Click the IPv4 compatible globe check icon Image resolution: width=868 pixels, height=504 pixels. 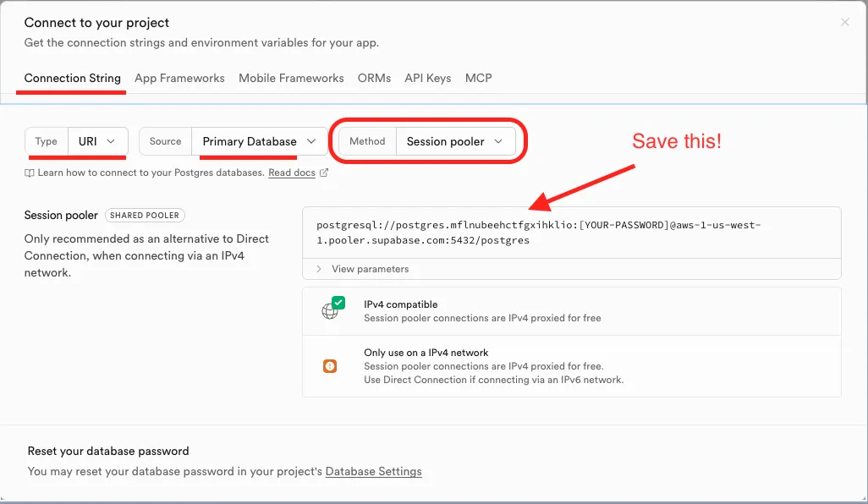[333, 308]
